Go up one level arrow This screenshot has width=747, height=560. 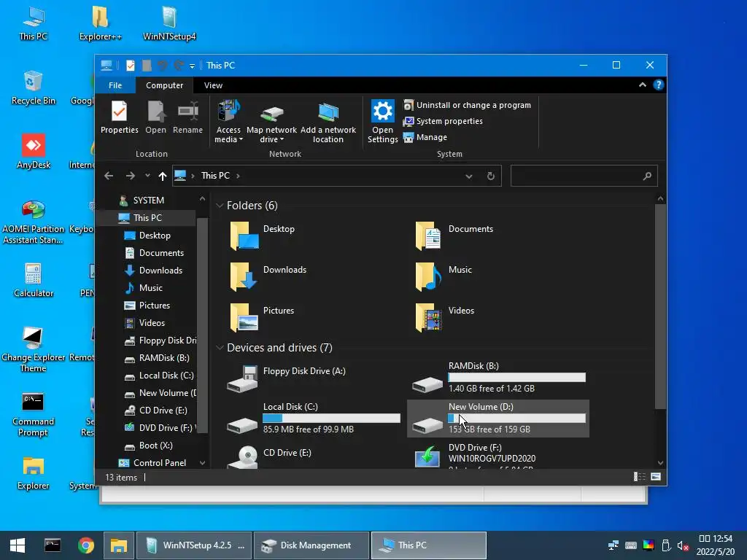click(163, 176)
